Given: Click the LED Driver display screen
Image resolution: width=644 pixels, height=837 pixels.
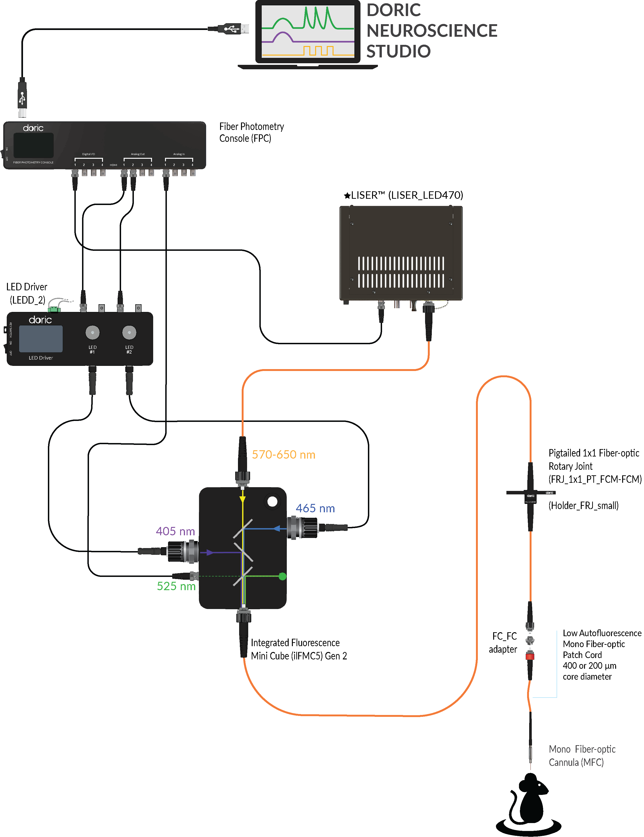Looking at the screenshot, I should tap(41, 338).
